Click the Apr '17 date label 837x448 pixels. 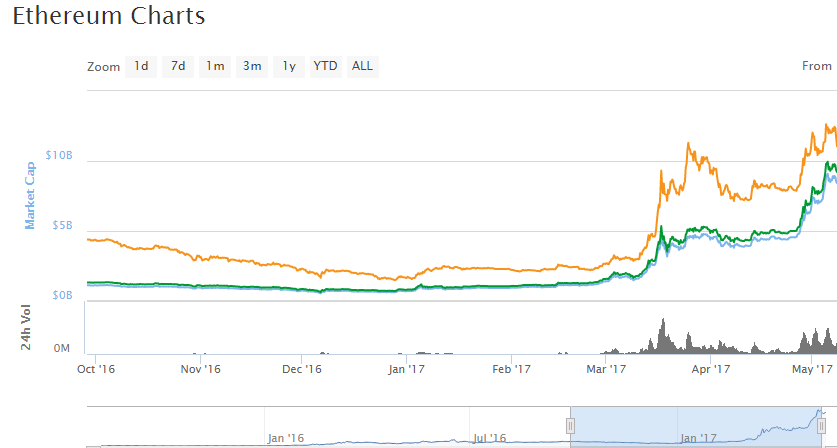pos(711,369)
